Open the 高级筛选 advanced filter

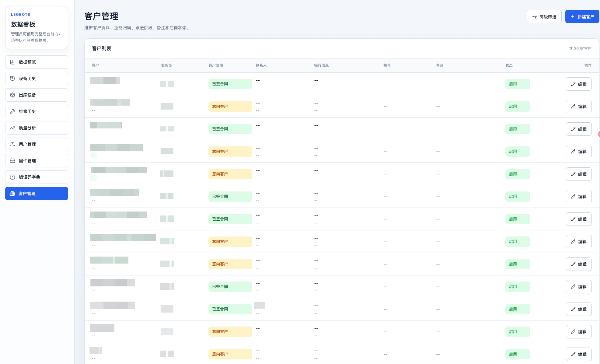pos(544,16)
